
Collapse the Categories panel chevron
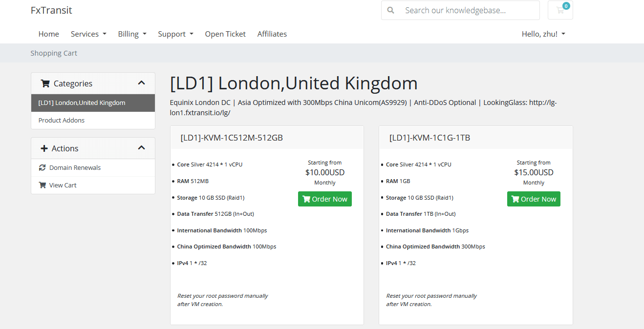click(142, 83)
